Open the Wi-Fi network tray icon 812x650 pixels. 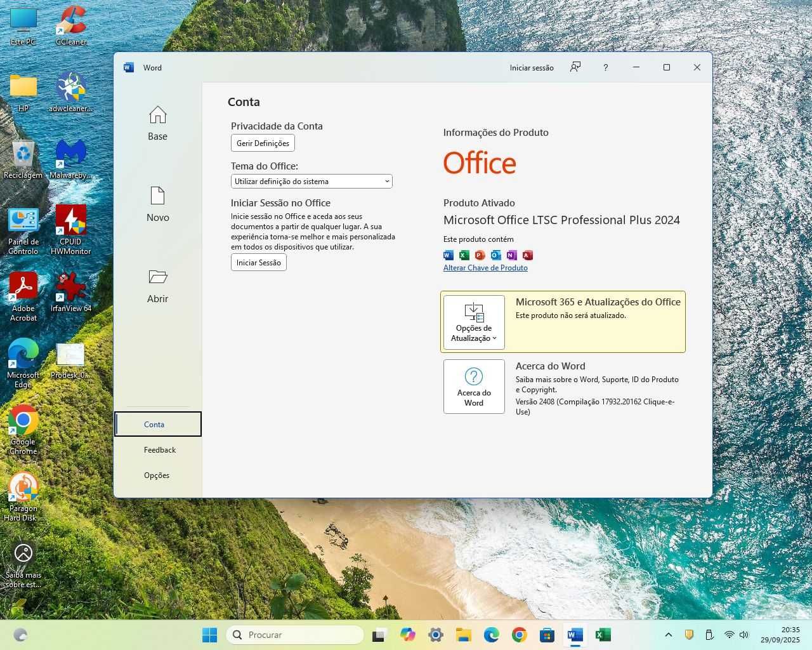730,635
